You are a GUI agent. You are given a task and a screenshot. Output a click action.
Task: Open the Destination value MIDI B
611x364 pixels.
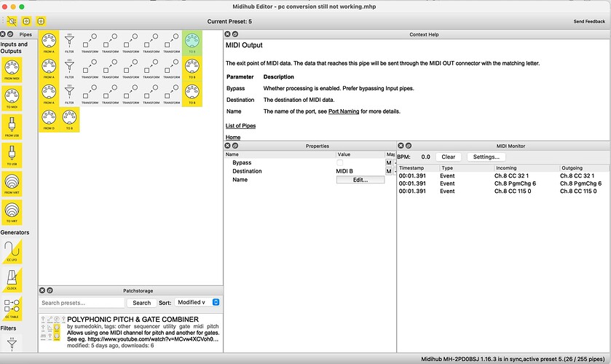pos(360,171)
